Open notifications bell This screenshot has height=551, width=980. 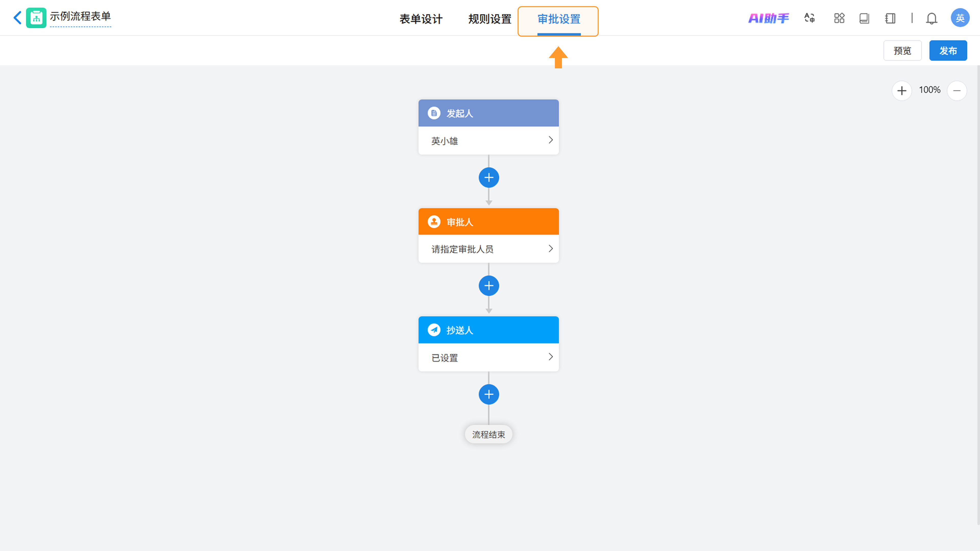[931, 18]
